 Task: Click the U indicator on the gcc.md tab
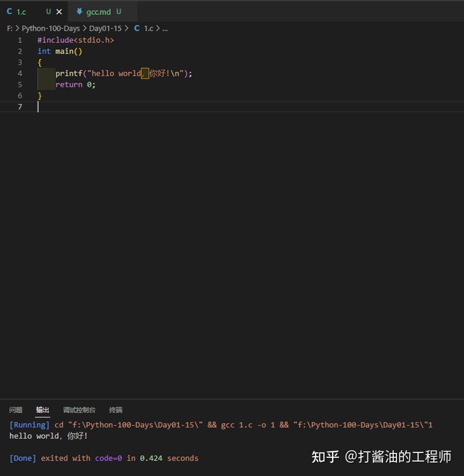pyautogui.click(x=119, y=11)
